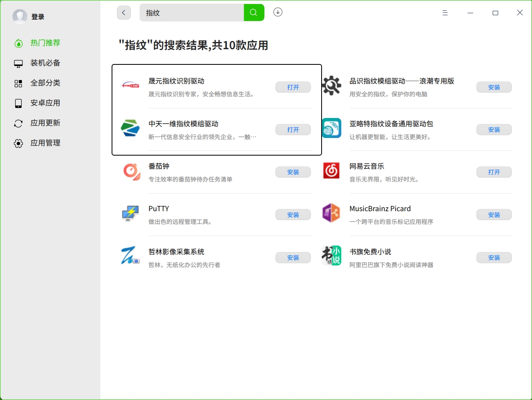Install 亚略特指纹设备通用驱动包
The height and width of the screenshot is (400, 532).
click(x=494, y=130)
